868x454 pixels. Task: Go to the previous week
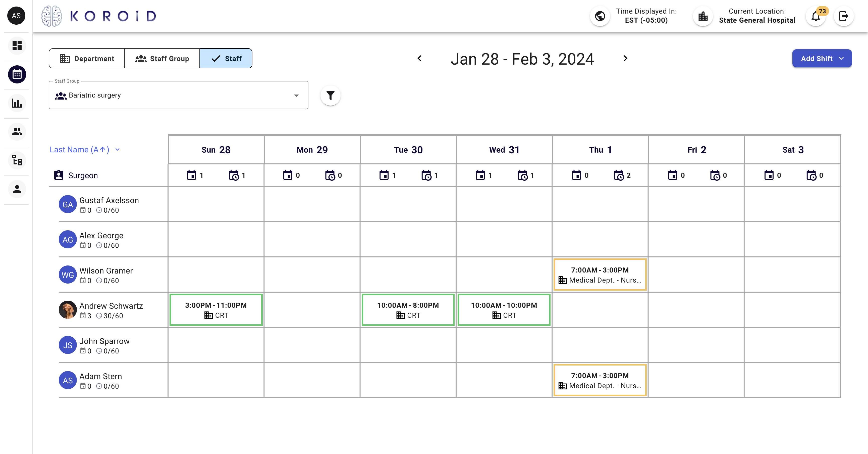pos(419,58)
